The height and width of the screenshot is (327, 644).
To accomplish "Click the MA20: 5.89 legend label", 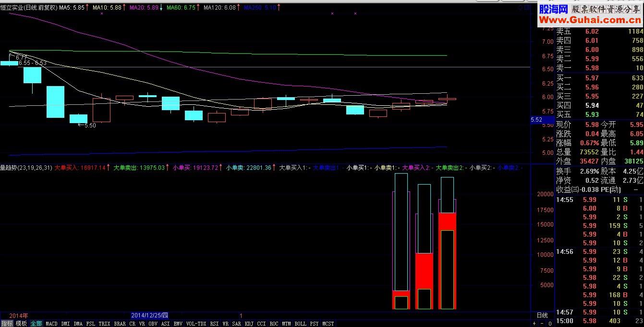I will coord(144,8).
